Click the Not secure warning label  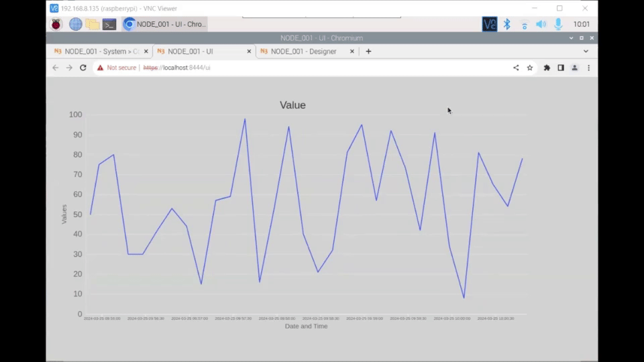117,68
